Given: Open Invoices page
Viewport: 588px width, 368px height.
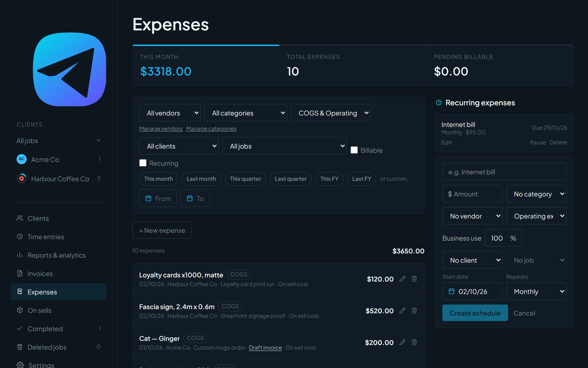Looking at the screenshot, I should (x=59, y=273).
